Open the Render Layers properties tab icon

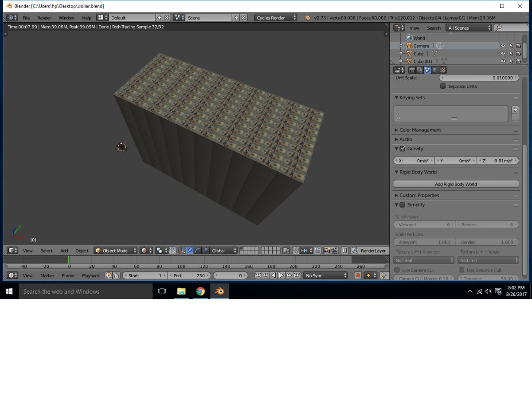[419, 70]
